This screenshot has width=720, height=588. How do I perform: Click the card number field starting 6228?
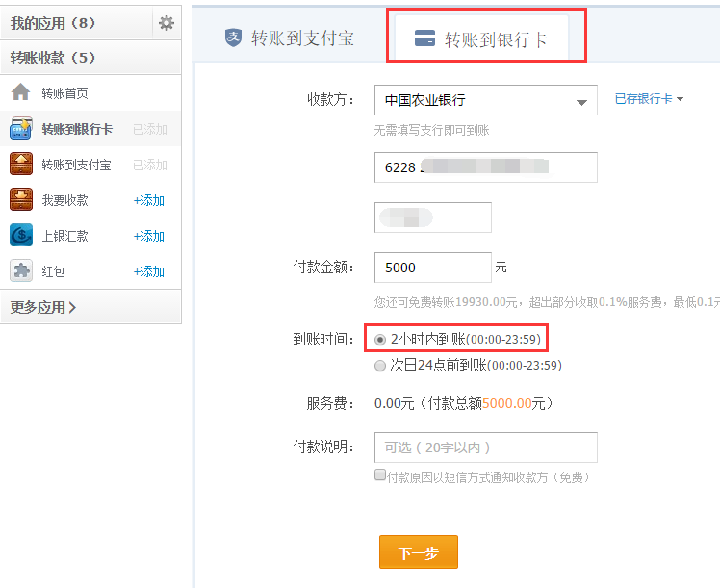(486, 167)
